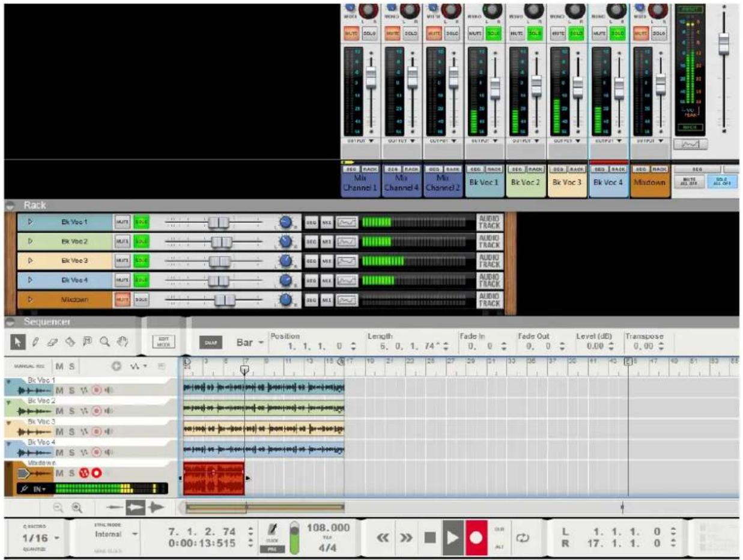Click the Play button in transport
Image resolution: width=743 pixels, height=560 pixels.
[453, 537]
